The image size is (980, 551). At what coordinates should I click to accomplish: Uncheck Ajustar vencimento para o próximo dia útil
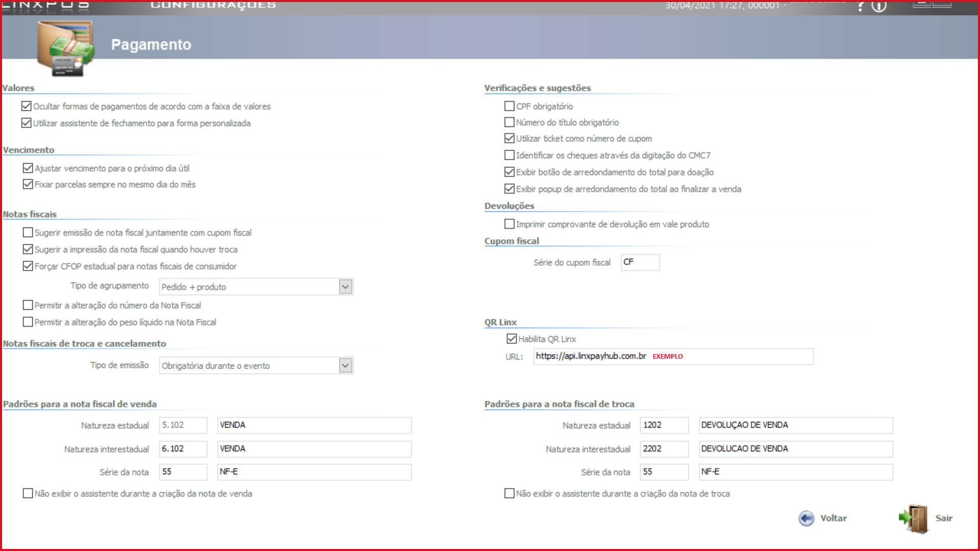(28, 168)
